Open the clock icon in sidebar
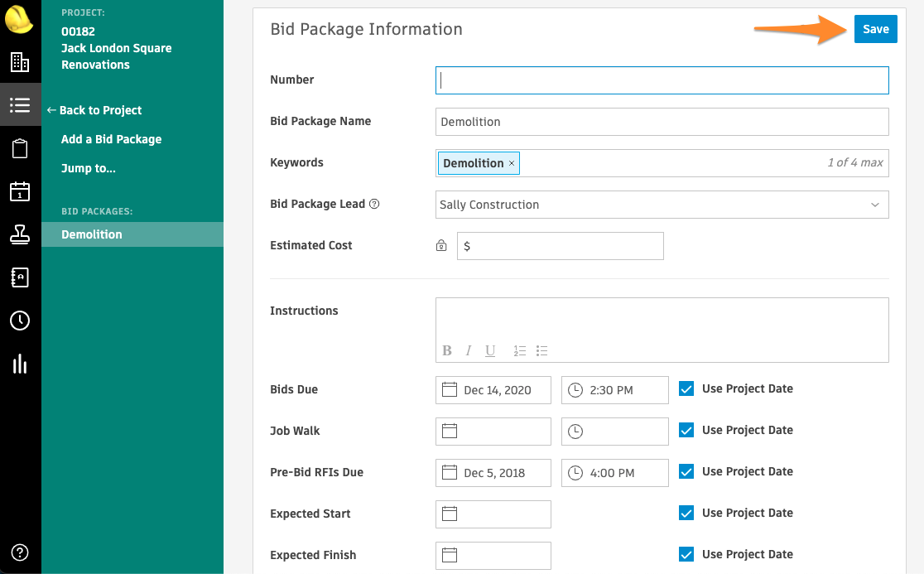Viewport: 924px width, 574px height. coord(20,321)
